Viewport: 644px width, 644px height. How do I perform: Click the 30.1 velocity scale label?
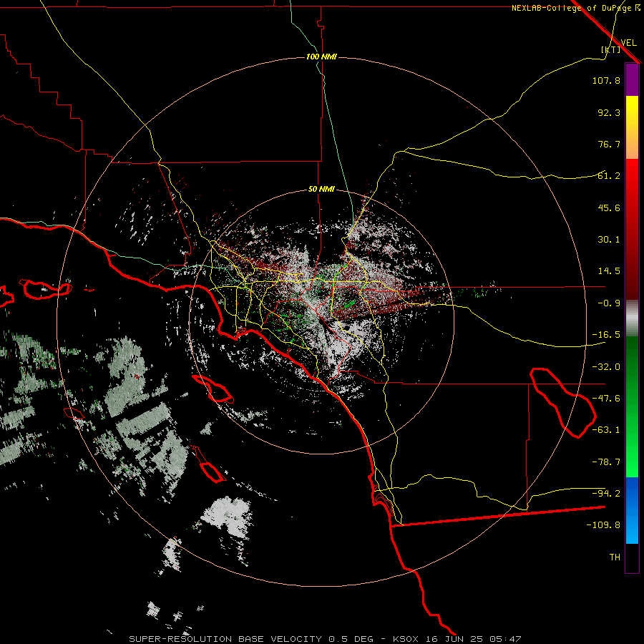(x=609, y=240)
